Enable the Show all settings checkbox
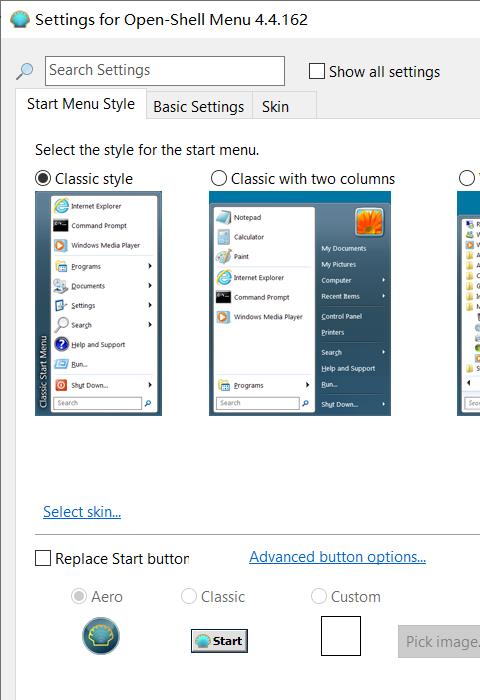Screen dimensions: 480x700 [317, 71]
